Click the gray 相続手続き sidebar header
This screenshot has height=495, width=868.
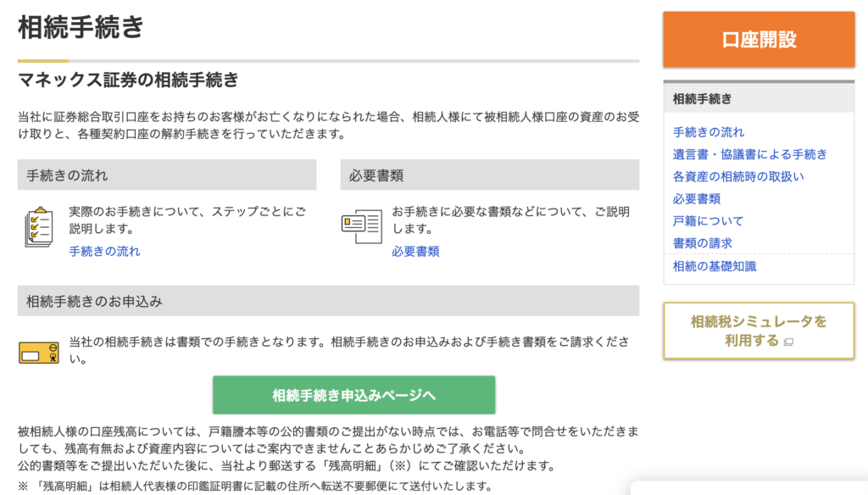coord(702,98)
